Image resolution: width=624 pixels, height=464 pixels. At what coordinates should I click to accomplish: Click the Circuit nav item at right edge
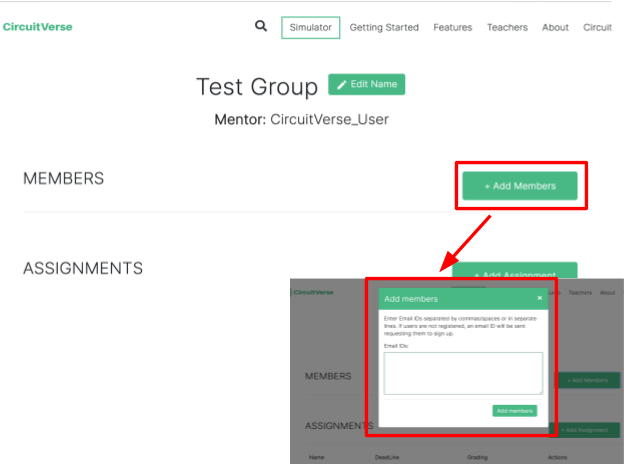[597, 28]
